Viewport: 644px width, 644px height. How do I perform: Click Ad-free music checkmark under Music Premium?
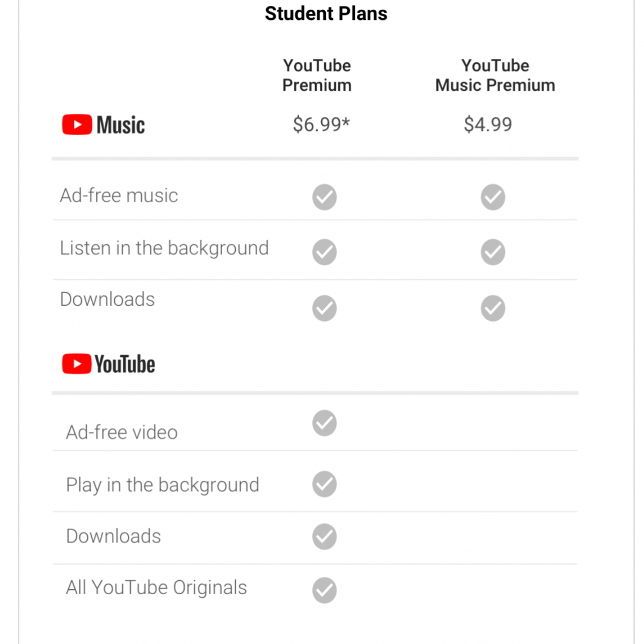[x=493, y=197]
